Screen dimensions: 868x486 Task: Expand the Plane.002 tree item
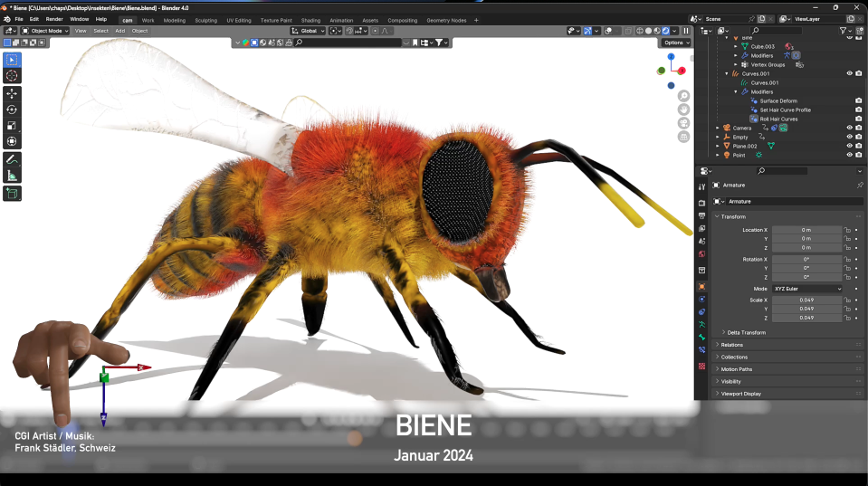click(x=718, y=146)
